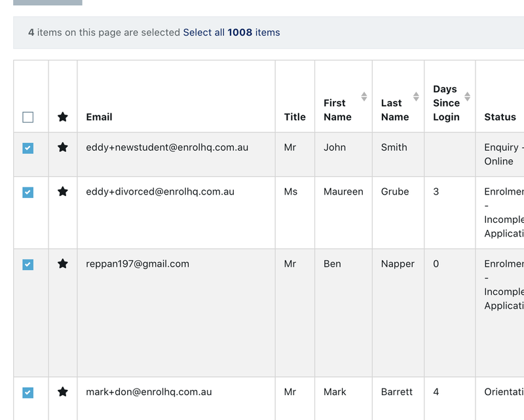Click the star icon in the table header
Image resolution: width=524 pixels, height=420 pixels.
point(63,117)
